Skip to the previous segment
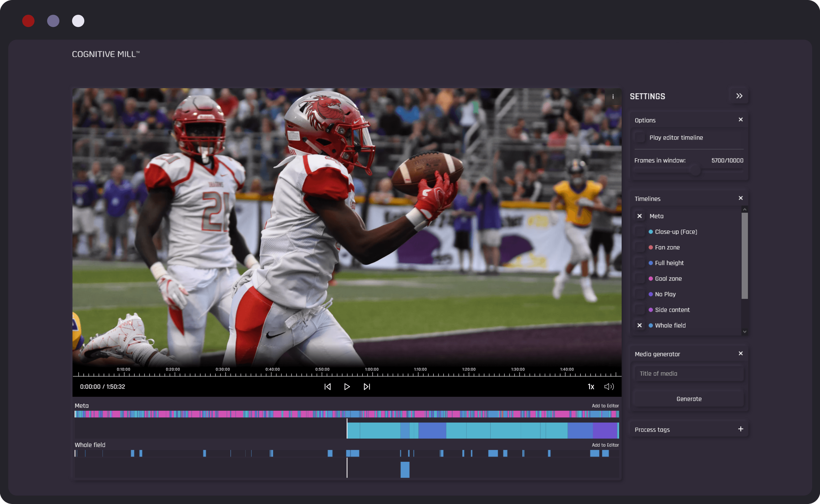Screen dimensions: 820x504 pos(328,387)
